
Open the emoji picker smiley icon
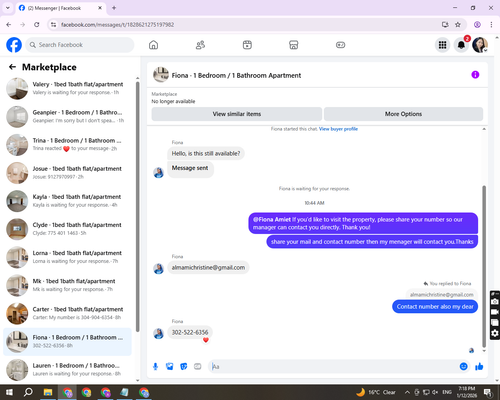pyautogui.click(x=463, y=367)
